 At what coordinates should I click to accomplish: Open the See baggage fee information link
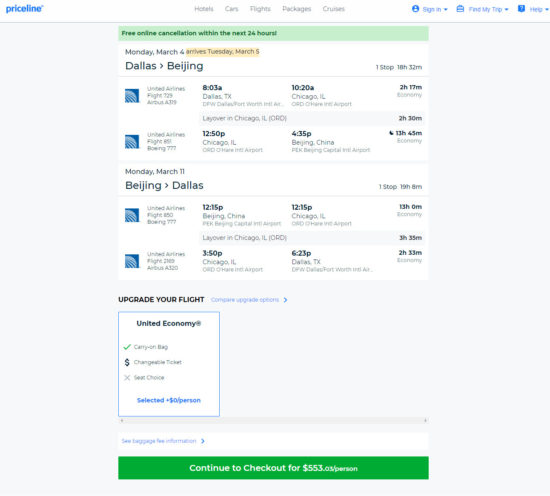(159, 441)
